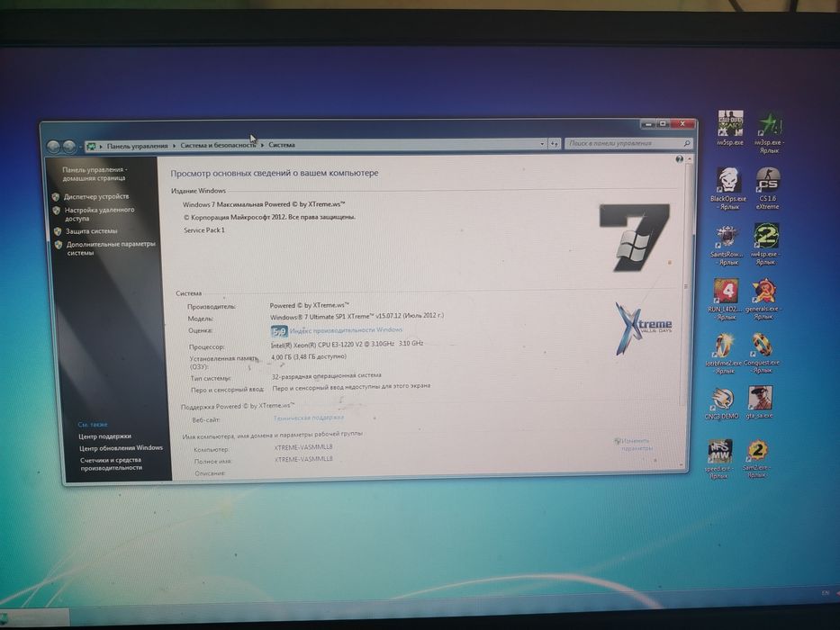Click the search magnifier icon
Screen dimensions: 840x630
(x=686, y=143)
